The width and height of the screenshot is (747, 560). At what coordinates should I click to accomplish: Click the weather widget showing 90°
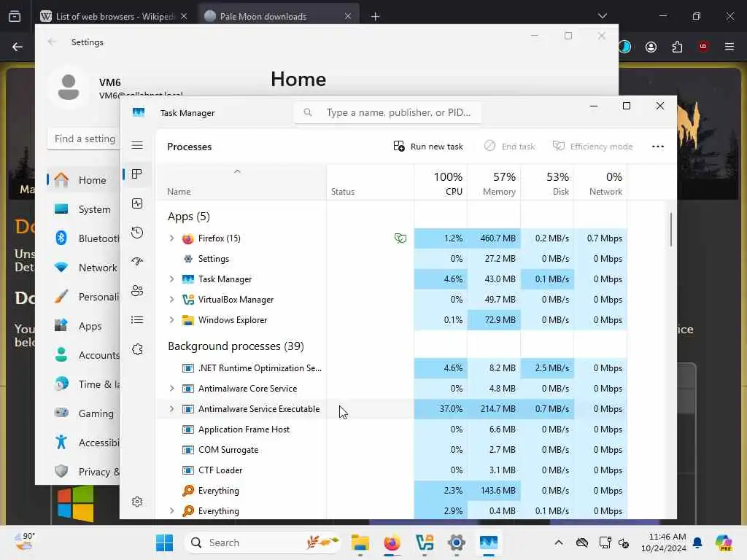24,542
